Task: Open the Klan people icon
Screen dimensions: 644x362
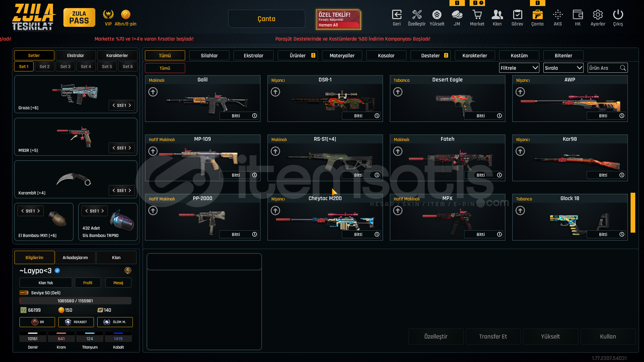Action: pos(497,15)
